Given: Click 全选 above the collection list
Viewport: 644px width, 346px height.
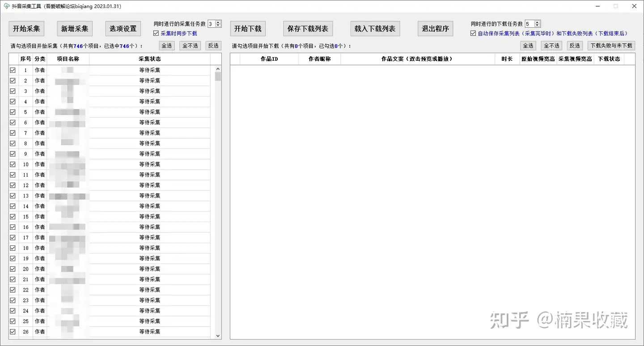Looking at the screenshot, I should 167,46.
